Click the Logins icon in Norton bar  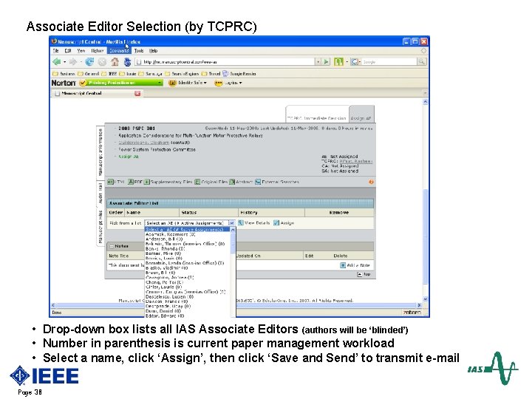tap(219, 83)
